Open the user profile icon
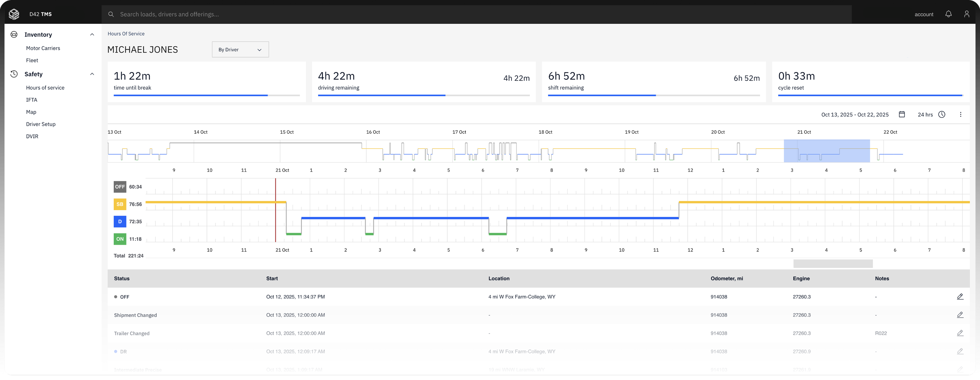Viewport: 980px width, 380px height. coord(966,14)
